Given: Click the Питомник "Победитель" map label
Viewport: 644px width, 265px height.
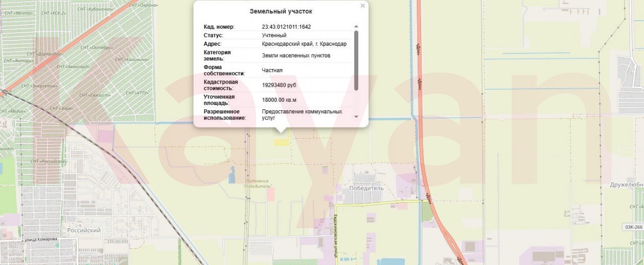Looking at the screenshot, I should point(258,183).
